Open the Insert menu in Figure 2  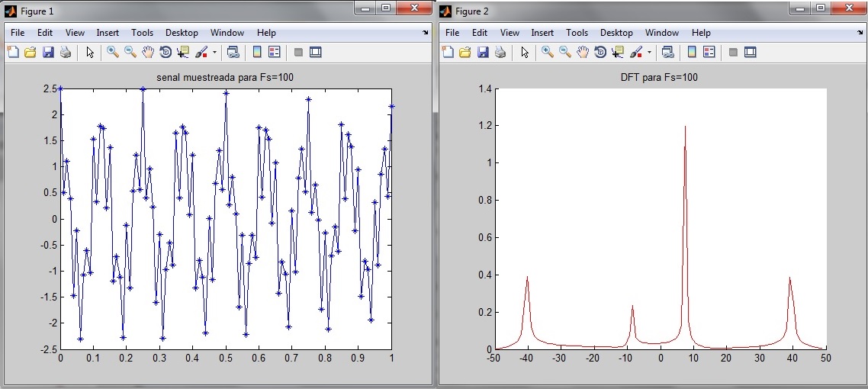click(542, 33)
